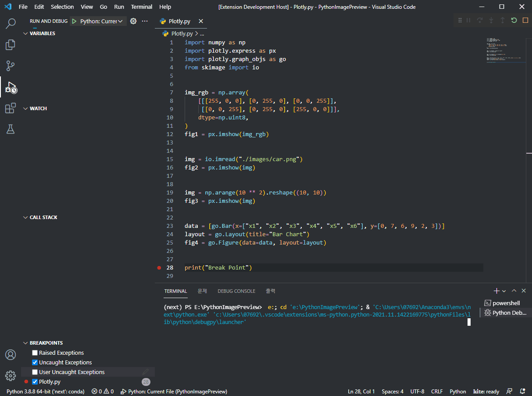The height and width of the screenshot is (396, 532).
Task: Disable Uncaught Exceptions breakpoint
Action: click(x=35, y=362)
